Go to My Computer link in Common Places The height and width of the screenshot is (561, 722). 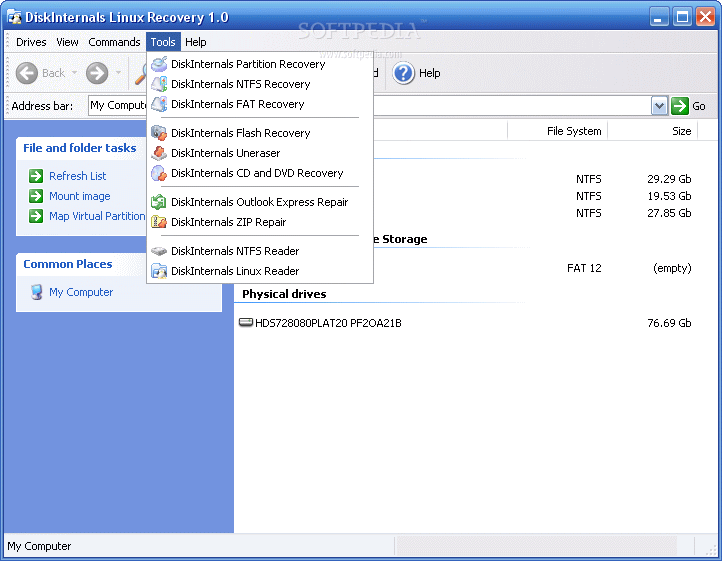pos(81,292)
